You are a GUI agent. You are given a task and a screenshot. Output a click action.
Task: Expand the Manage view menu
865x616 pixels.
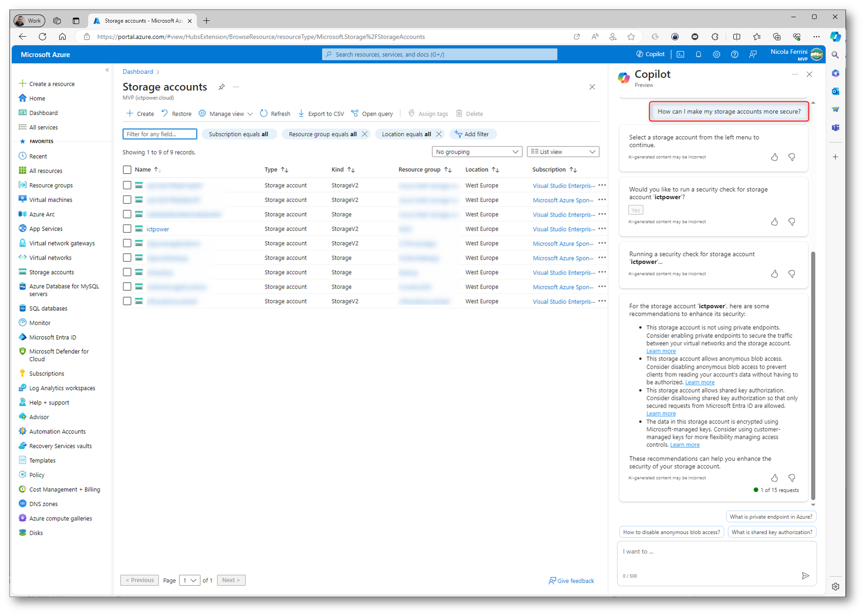[x=226, y=114]
